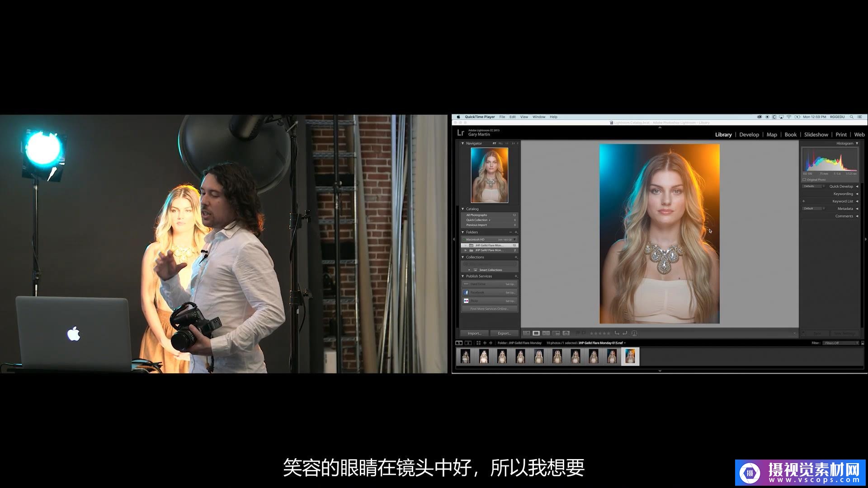
Task: Expand Smart Collections tree item
Action: pyautogui.click(x=469, y=270)
